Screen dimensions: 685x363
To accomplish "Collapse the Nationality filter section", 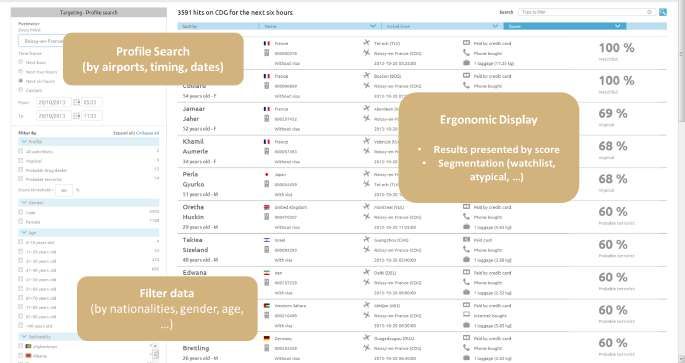I will click(x=24, y=337).
